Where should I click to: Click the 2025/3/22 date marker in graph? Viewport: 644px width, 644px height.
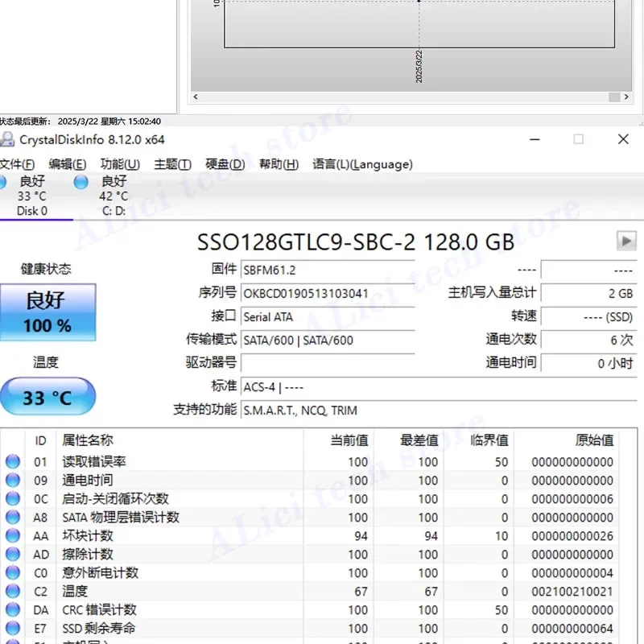coord(419,66)
